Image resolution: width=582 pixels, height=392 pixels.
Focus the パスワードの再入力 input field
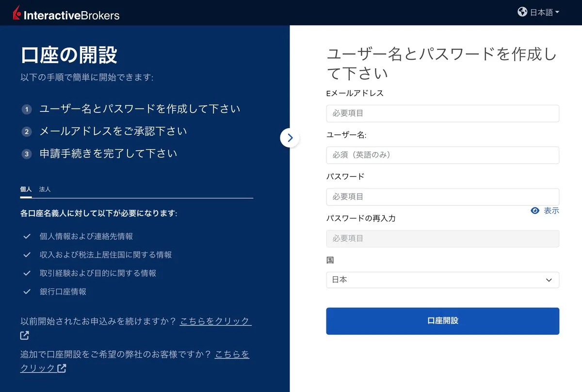point(442,238)
